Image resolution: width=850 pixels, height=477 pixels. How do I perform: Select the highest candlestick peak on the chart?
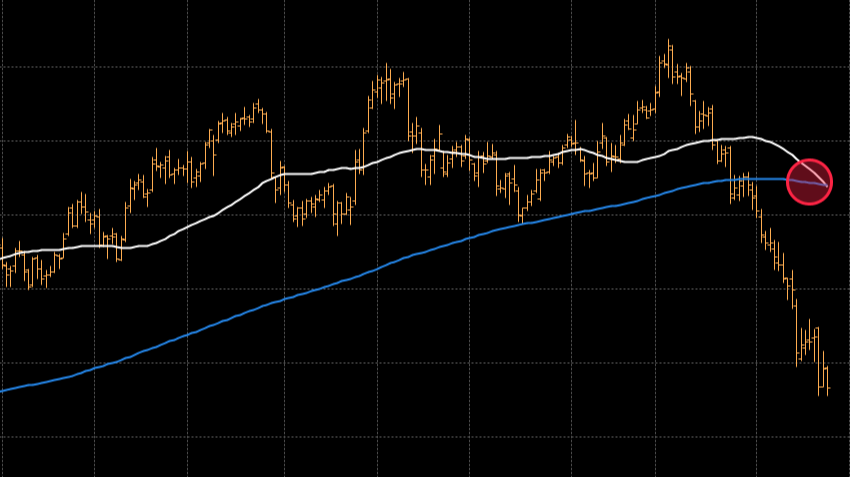tap(669, 45)
